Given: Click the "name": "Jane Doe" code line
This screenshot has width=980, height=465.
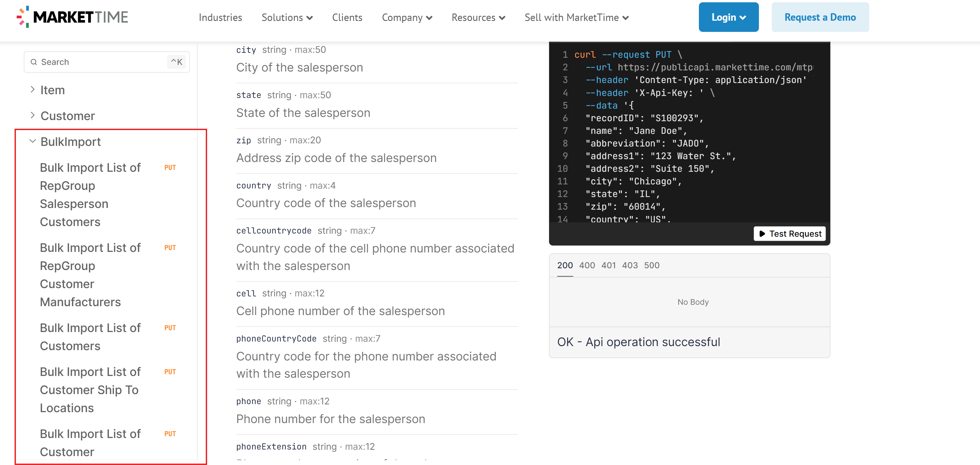Looking at the screenshot, I should (636, 130).
